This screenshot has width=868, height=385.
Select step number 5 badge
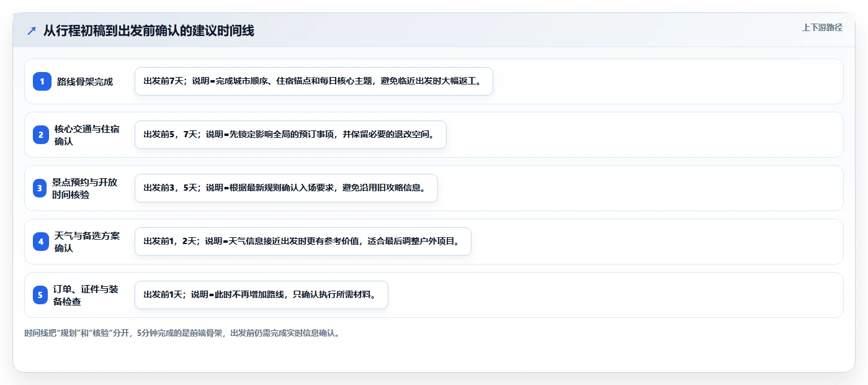point(40,295)
